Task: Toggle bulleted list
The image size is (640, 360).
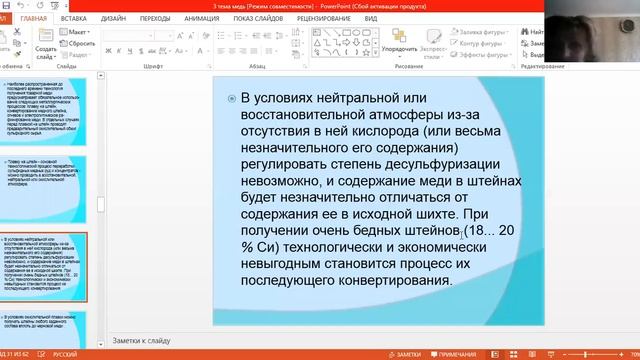Action: pos(222,36)
